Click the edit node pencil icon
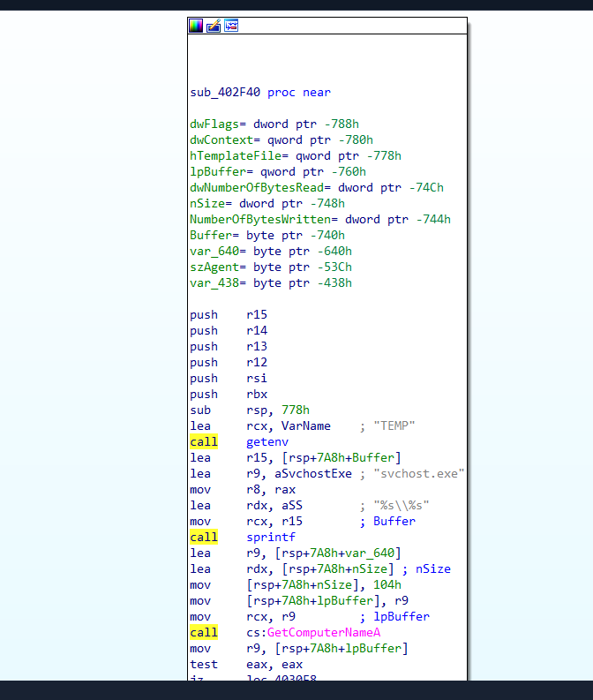This screenshot has height=700, width=593. pos(214,26)
